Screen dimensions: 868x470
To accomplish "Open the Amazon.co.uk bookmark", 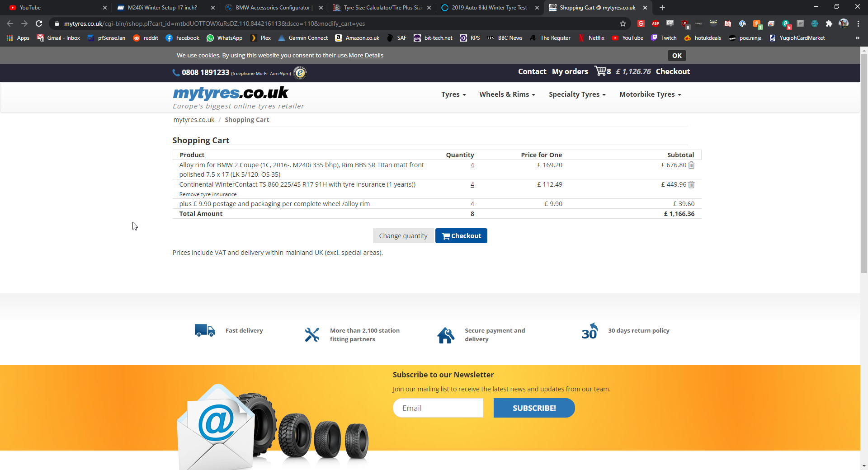I will pyautogui.click(x=357, y=38).
